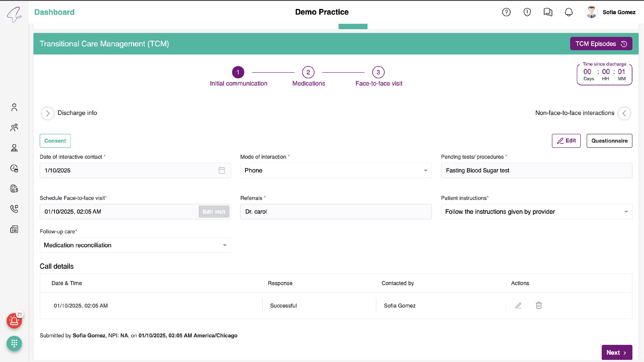The width and height of the screenshot is (644, 362).
Task: Open the Follow-up care dropdown
Action: pos(135,245)
